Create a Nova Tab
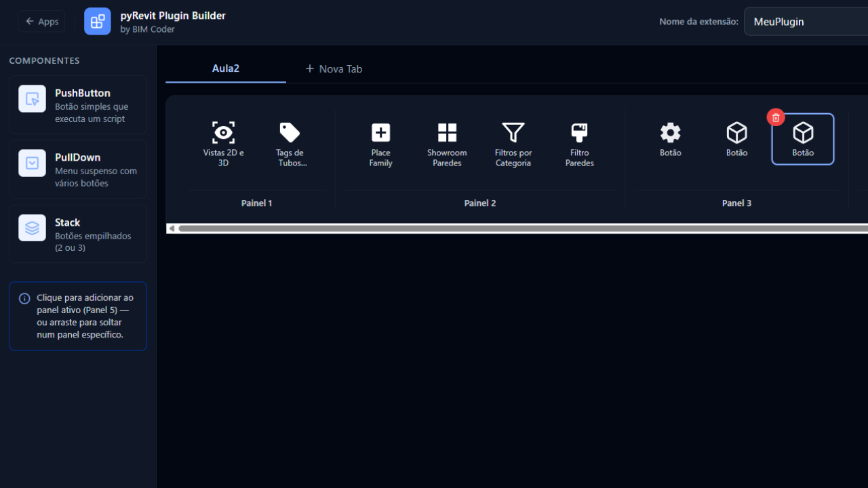 point(334,68)
